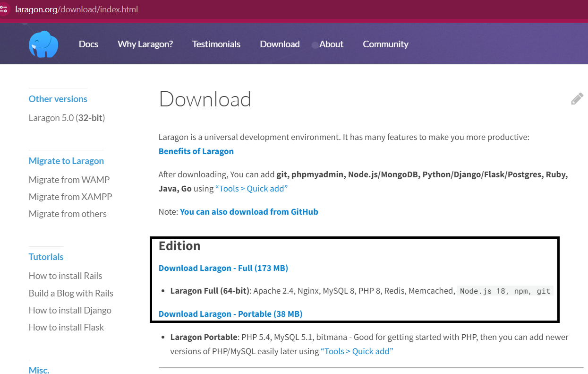Open site information icon in address bar
The width and height of the screenshot is (588, 374).
coord(4,9)
